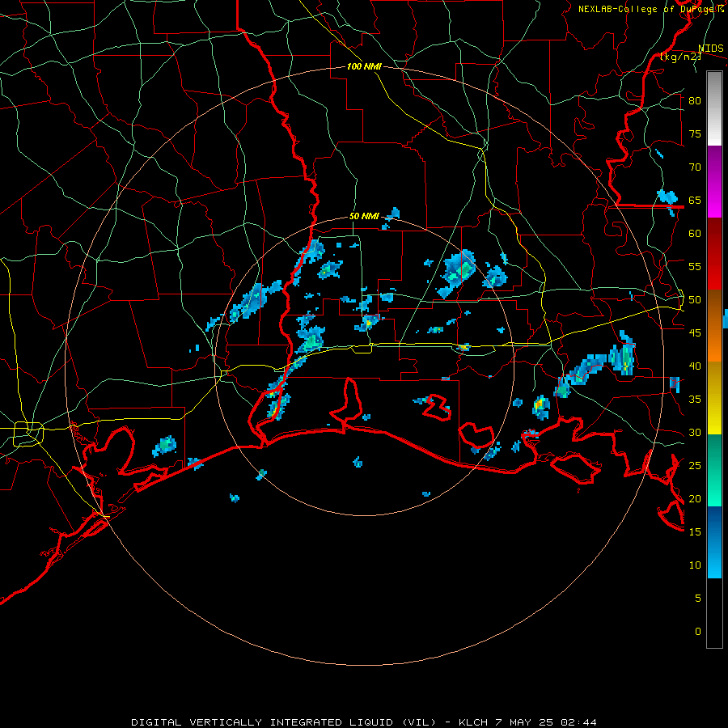Viewport: 728px width, 728px height.
Task: Click the 20 value on the VIL scale
Action: coord(695,498)
